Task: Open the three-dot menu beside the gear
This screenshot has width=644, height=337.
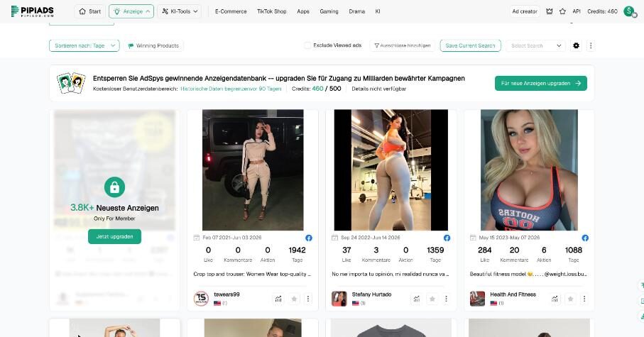Action: [591, 45]
